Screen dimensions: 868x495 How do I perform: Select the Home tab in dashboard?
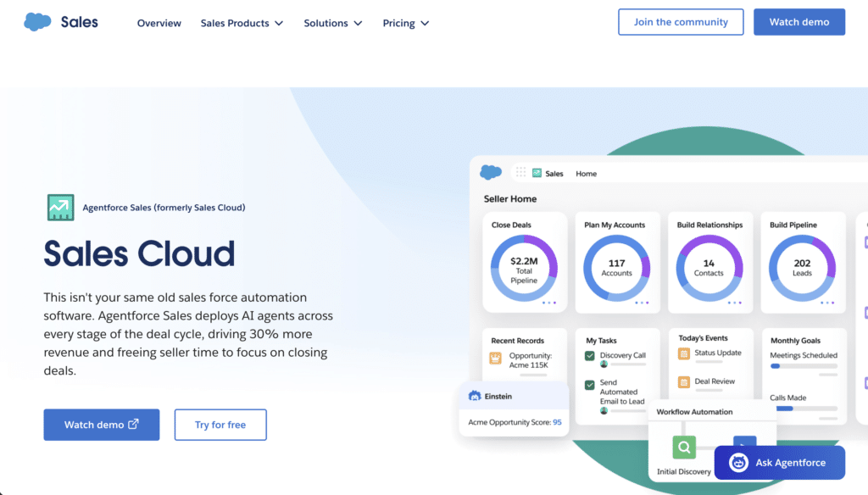(587, 174)
